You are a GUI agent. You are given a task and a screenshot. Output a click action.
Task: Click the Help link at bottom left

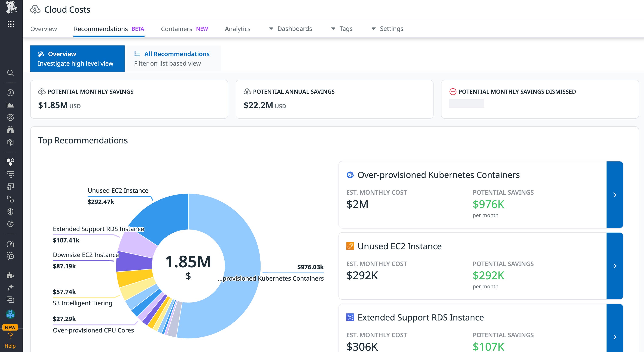pos(10,346)
